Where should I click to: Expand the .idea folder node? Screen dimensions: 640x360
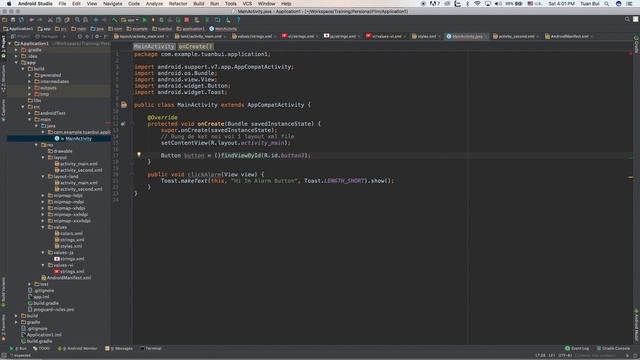(x=16, y=56)
